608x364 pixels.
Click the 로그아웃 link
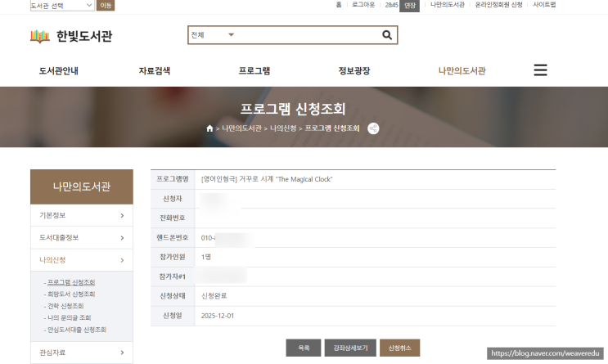click(363, 5)
